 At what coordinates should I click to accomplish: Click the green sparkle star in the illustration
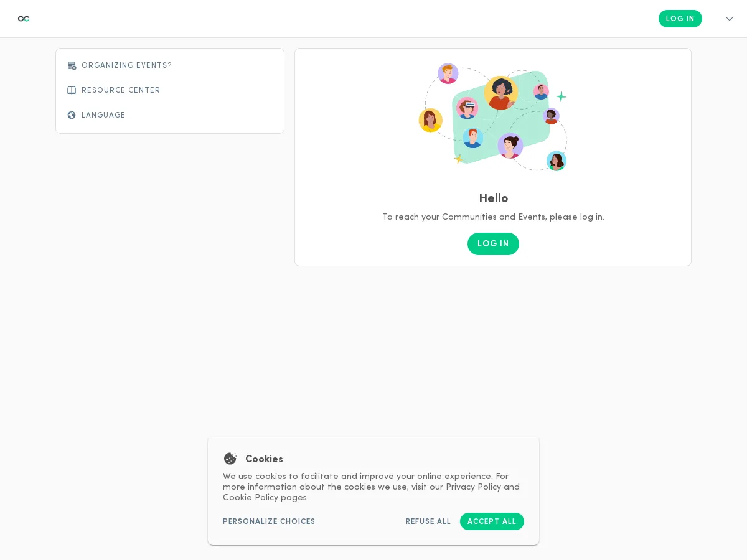561,96
